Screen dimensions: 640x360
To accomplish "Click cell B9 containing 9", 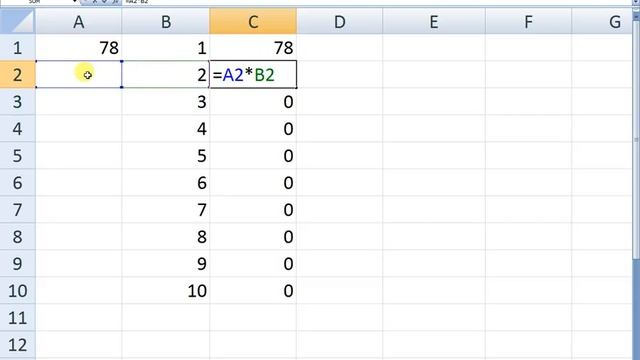I will coord(166,263).
